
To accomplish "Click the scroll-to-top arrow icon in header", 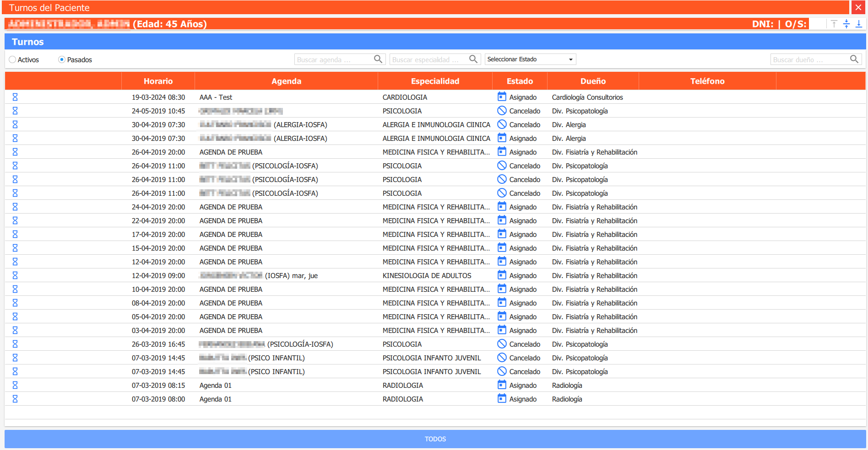I will pos(834,24).
